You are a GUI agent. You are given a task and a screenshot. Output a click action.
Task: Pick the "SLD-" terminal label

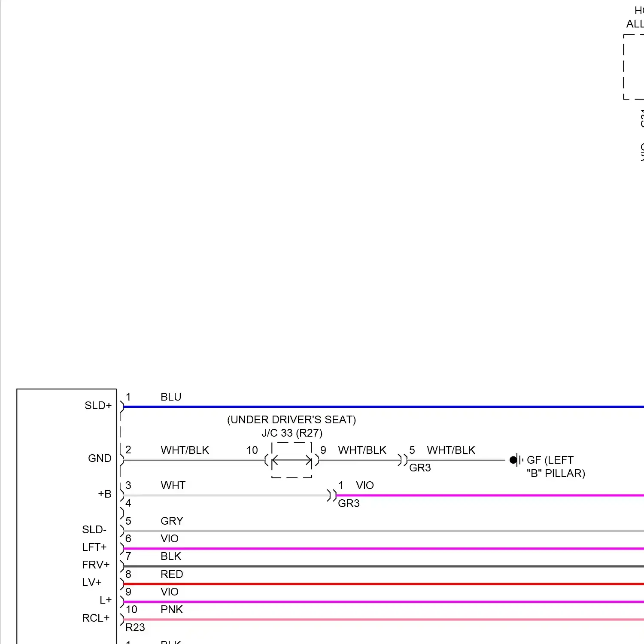coord(94,529)
